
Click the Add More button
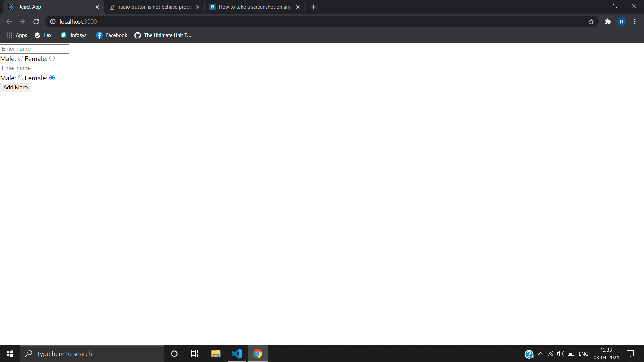tap(15, 87)
